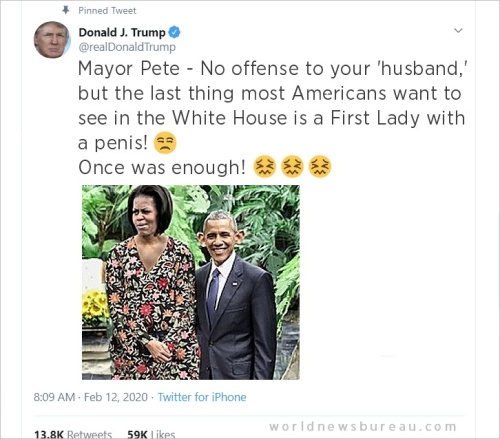Click the first confounded face emoji

pyautogui.click(x=265, y=166)
